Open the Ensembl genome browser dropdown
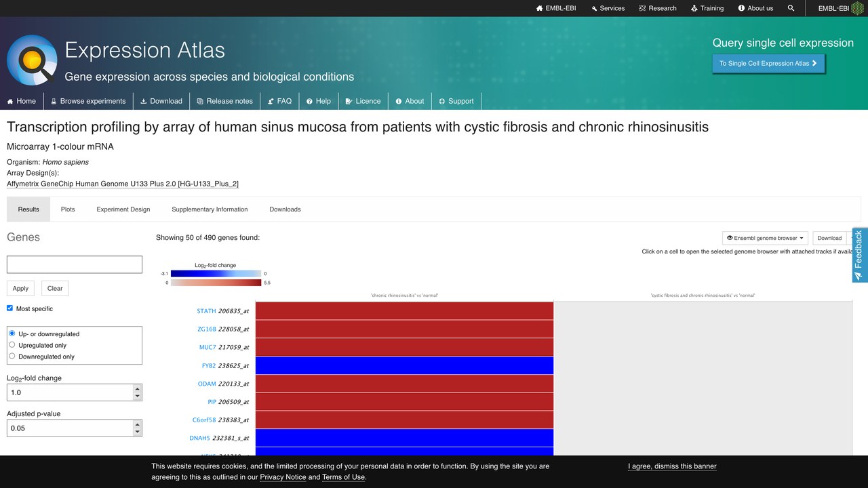Image resolution: width=868 pixels, height=488 pixels. coord(766,238)
